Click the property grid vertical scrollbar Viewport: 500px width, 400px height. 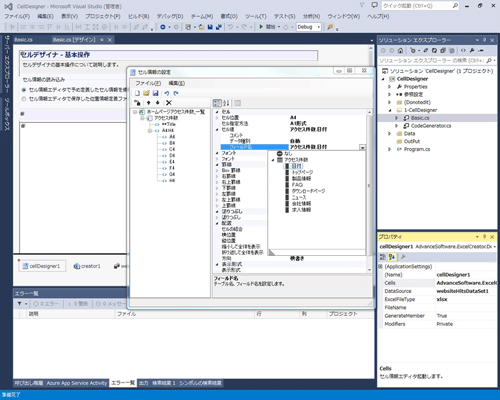[x=369, y=191]
